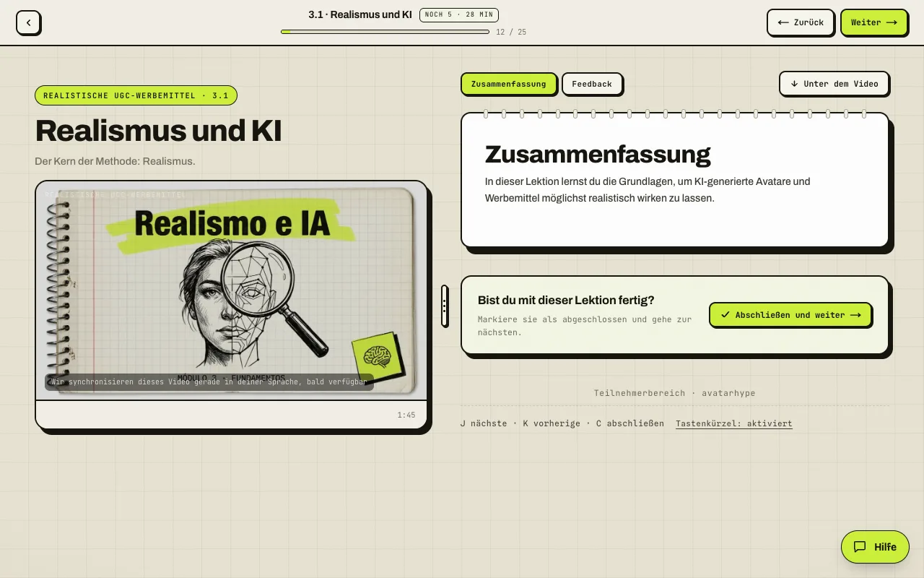Click the Teilnehmerbereich · avatarhype footer text
The width and height of the screenshot is (924, 578).
[674, 393]
